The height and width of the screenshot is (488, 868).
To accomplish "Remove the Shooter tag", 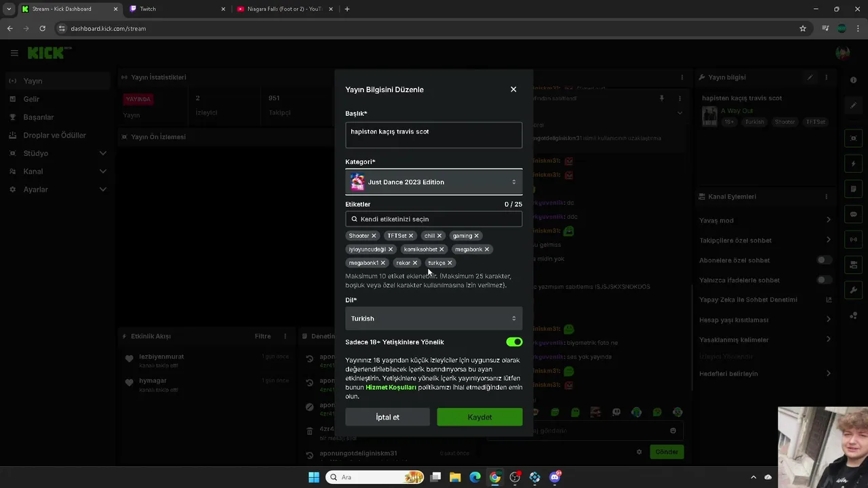I will point(374,236).
